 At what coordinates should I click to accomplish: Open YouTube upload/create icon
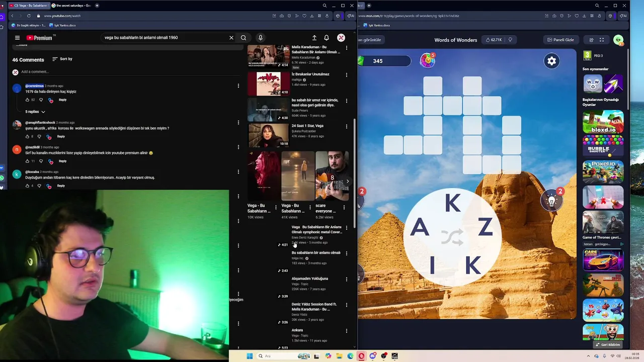tap(314, 38)
